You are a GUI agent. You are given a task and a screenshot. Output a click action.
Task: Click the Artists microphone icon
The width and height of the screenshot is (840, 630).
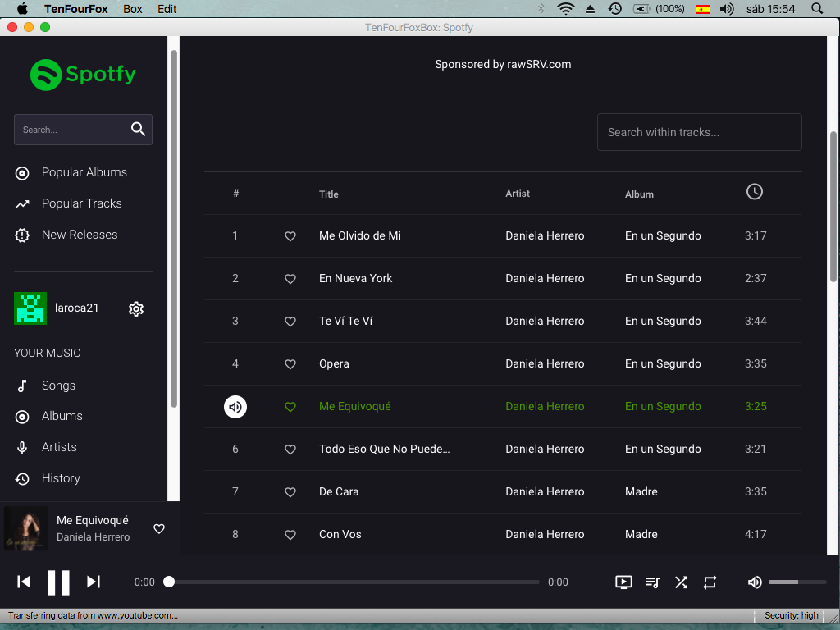tap(22, 448)
